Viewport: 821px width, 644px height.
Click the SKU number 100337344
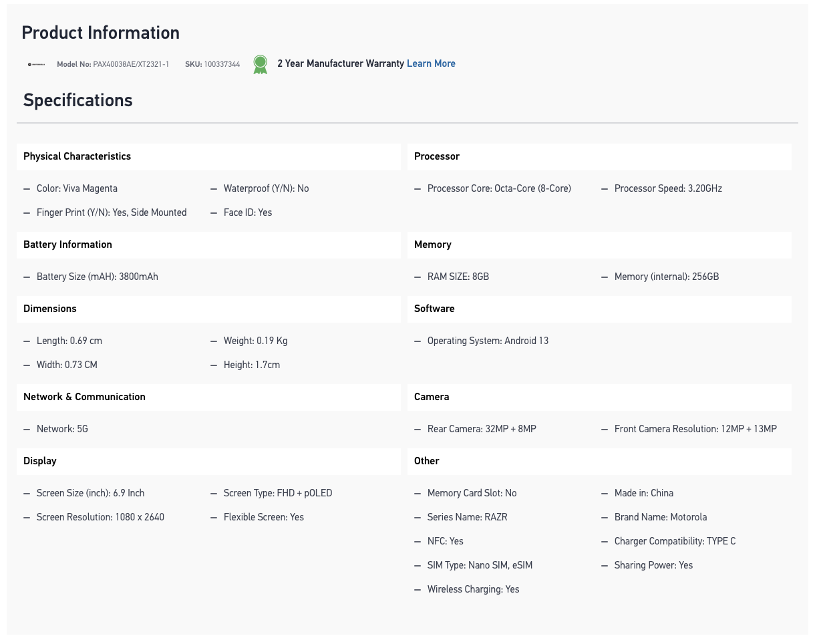coord(222,64)
